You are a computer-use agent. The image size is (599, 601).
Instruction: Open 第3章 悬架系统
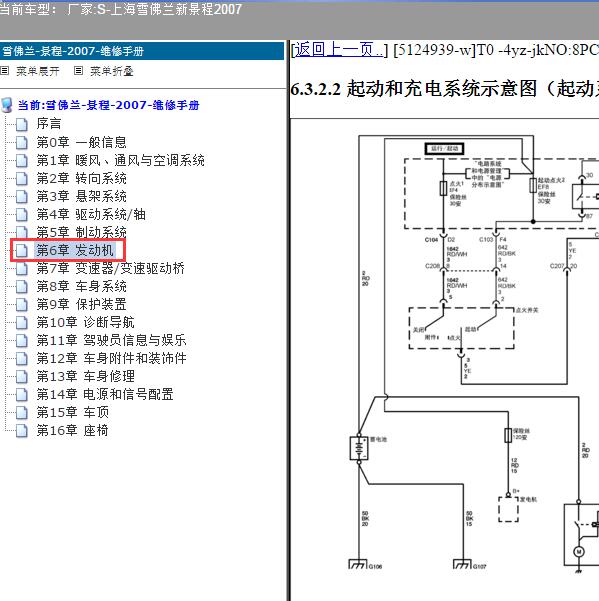pos(81,196)
